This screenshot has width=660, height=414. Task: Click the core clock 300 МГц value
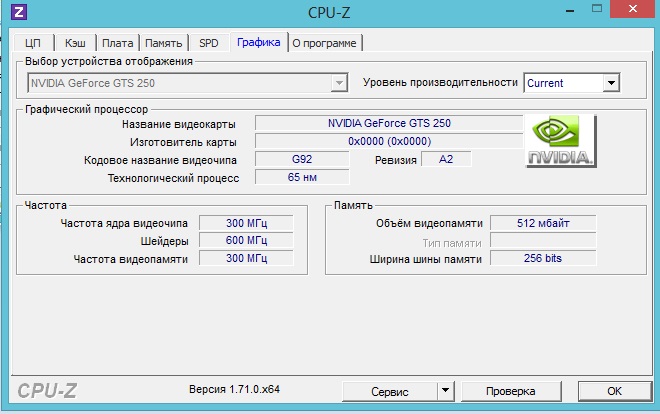247,223
